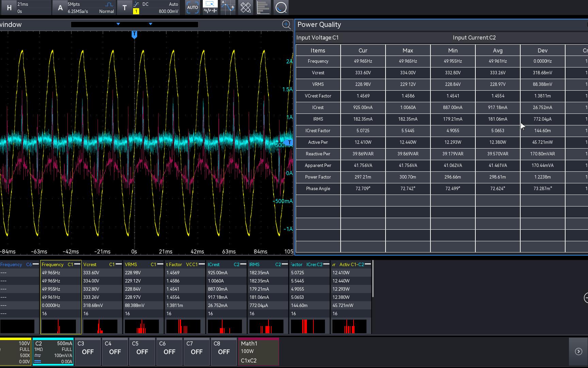The image size is (588, 368).
Task: Click the right blue zoom-range marker
Action: point(150,24)
